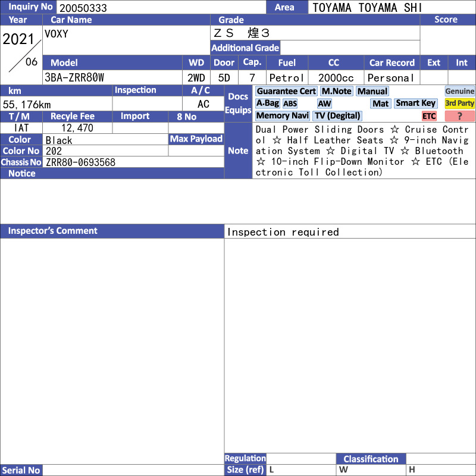Click the TV (Degital) badge
Image resolution: width=476 pixels, height=476 pixels.
[x=337, y=116]
